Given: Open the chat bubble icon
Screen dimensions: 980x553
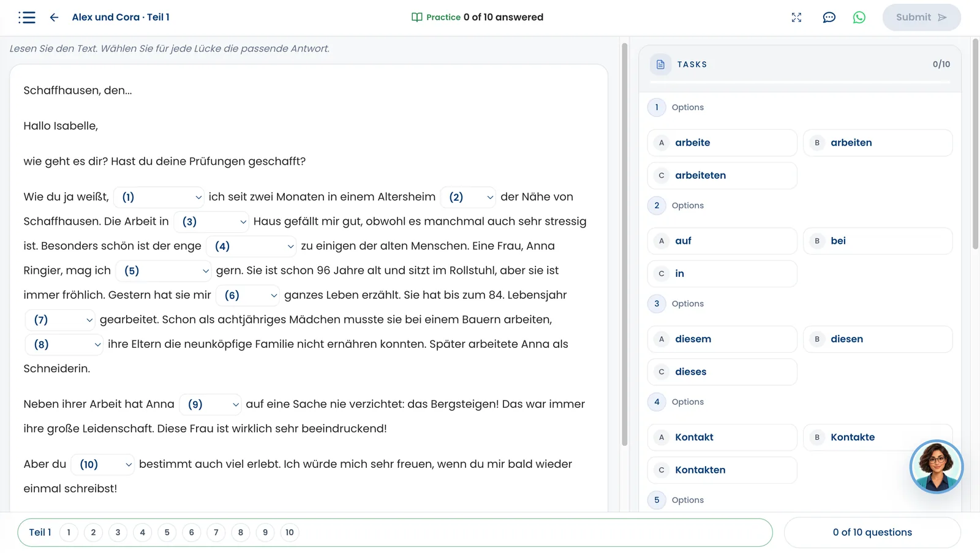Looking at the screenshot, I should coord(829,17).
